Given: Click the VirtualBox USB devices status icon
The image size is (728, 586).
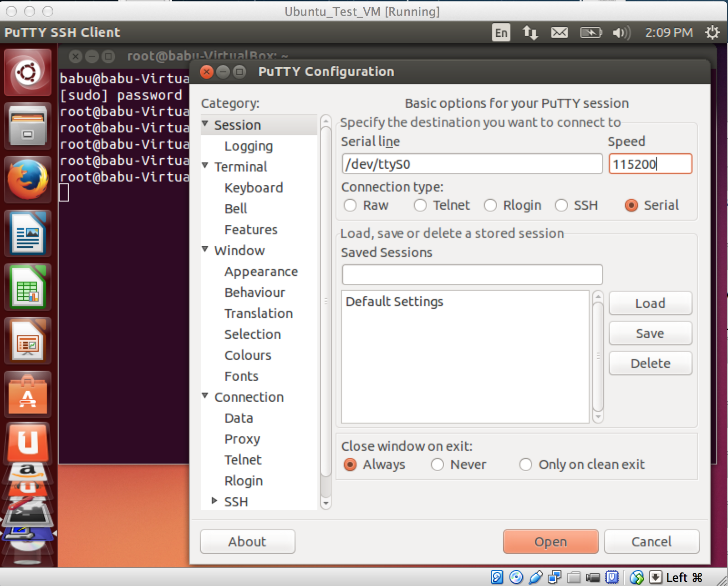Looking at the screenshot, I should coord(536,577).
